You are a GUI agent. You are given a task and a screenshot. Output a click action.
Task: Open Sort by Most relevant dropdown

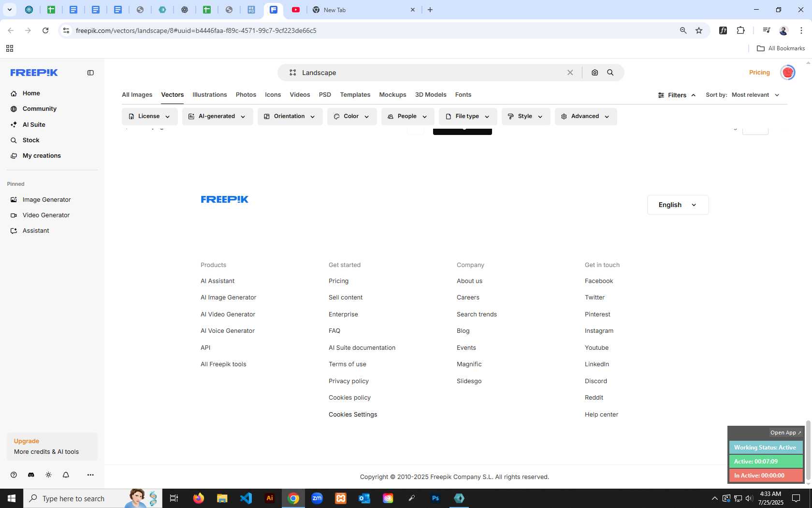[755, 95]
